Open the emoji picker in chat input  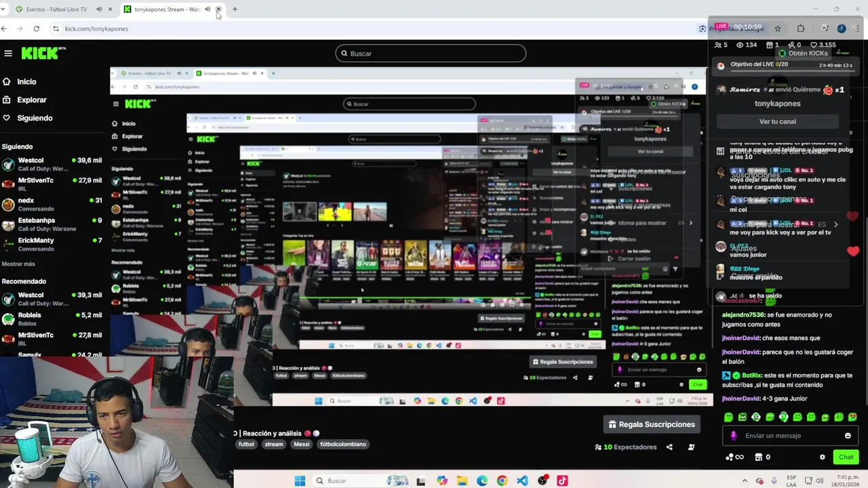[x=848, y=436]
